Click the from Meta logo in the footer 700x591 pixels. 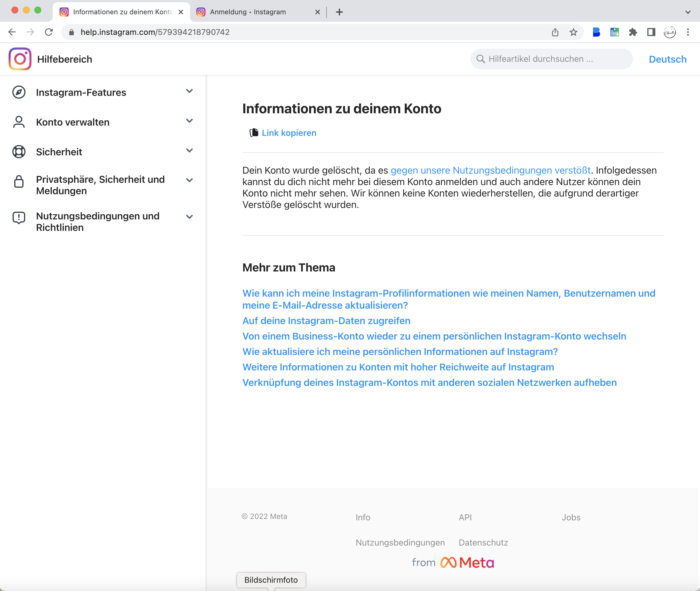[453, 562]
